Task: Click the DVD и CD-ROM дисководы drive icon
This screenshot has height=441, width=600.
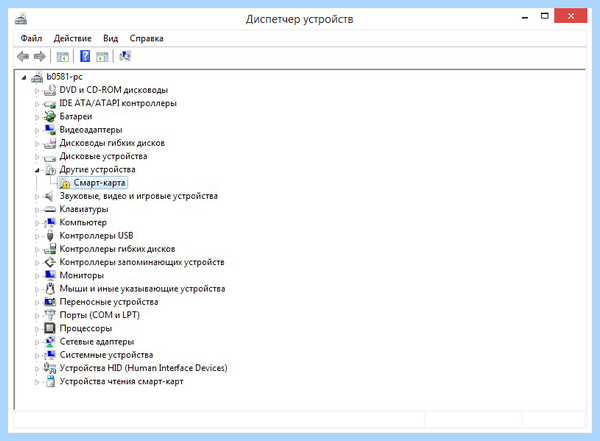Action: (50, 90)
